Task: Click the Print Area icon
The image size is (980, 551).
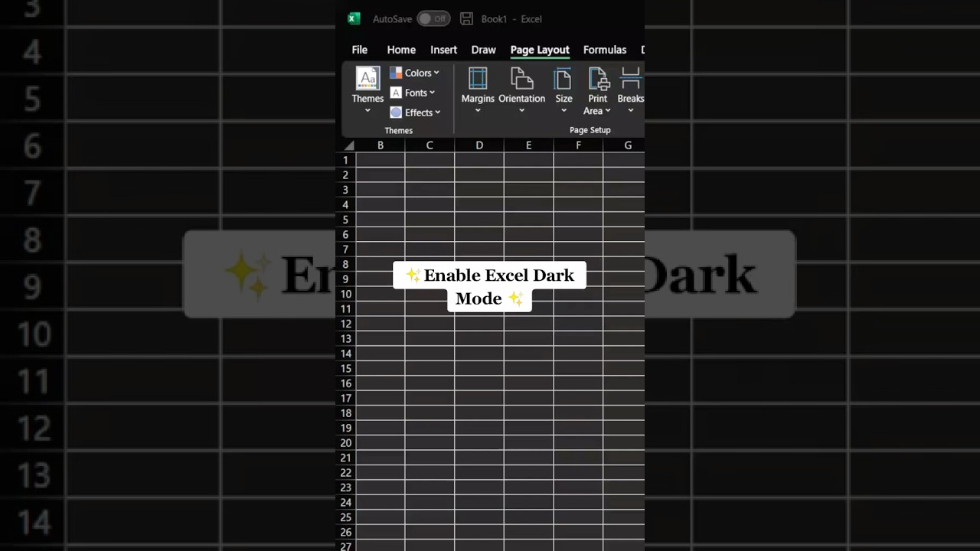Action: tap(598, 78)
